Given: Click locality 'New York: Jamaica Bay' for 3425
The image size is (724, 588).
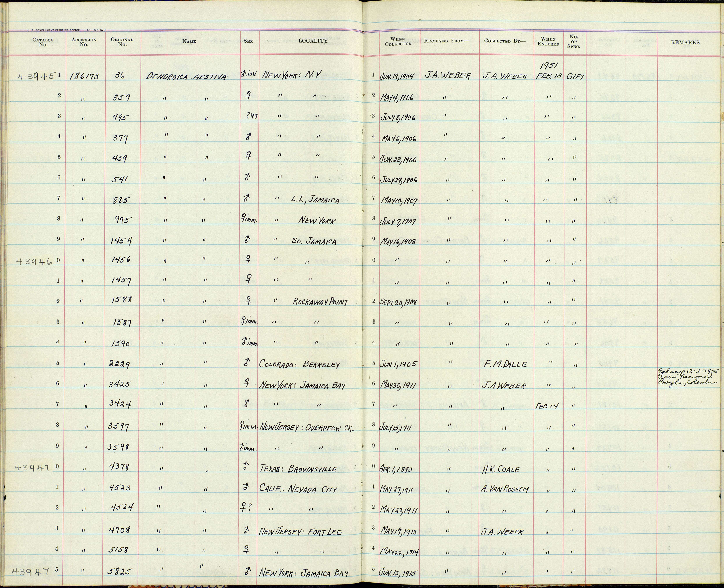Looking at the screenshot, I should tap(302, 385).
